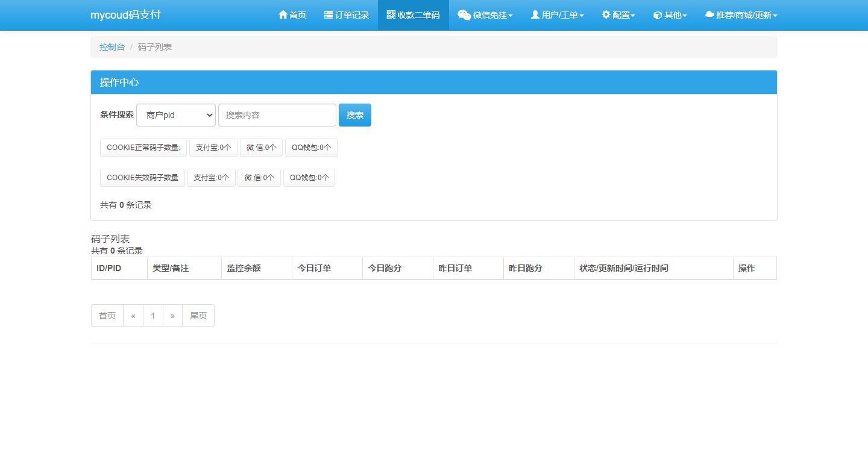Navigate back via the 控制台 breadcrumb link

112,46
